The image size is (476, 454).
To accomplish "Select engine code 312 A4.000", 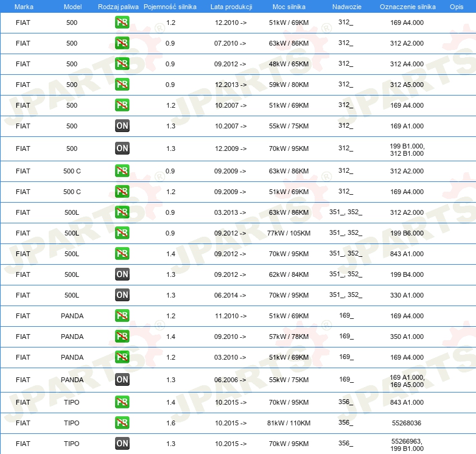I will 407,64.
